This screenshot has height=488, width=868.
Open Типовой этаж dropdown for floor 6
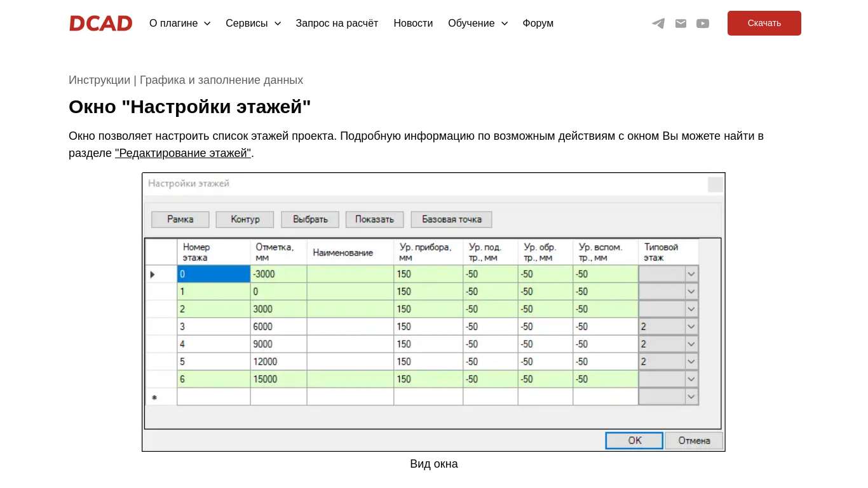(691, 379)
